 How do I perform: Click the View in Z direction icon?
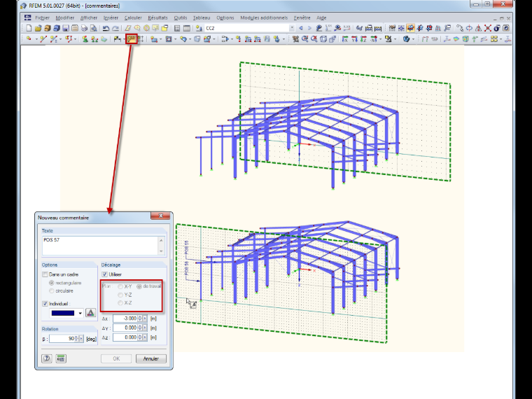pyautogui.click(x=363, y=39)
